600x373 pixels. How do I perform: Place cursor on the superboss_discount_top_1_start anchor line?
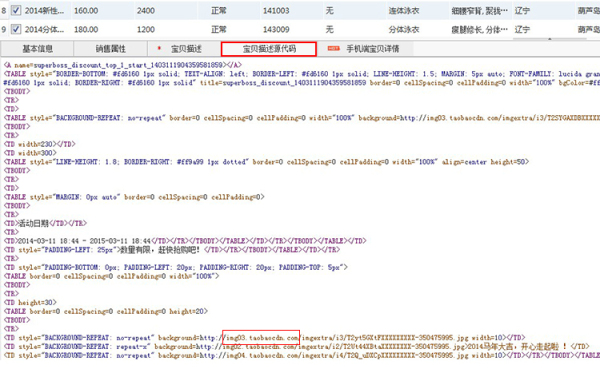click(122, 65)
